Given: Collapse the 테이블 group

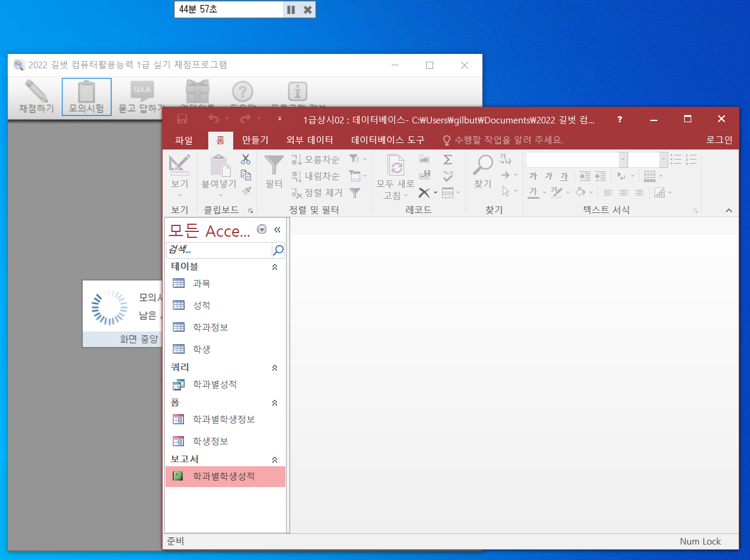Looking at the screenshot, I should [x=274, y=267].
